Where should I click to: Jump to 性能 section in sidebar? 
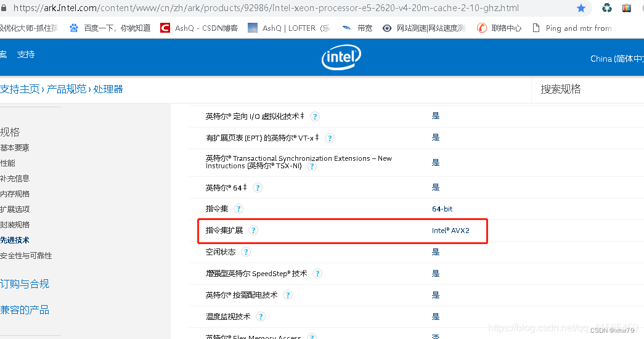8,163
